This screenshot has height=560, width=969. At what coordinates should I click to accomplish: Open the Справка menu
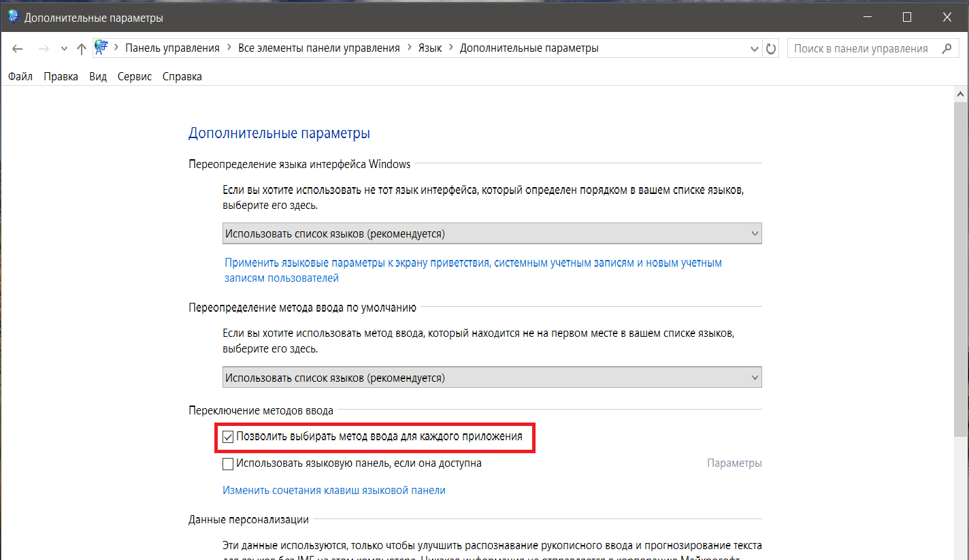pos(182,77)
